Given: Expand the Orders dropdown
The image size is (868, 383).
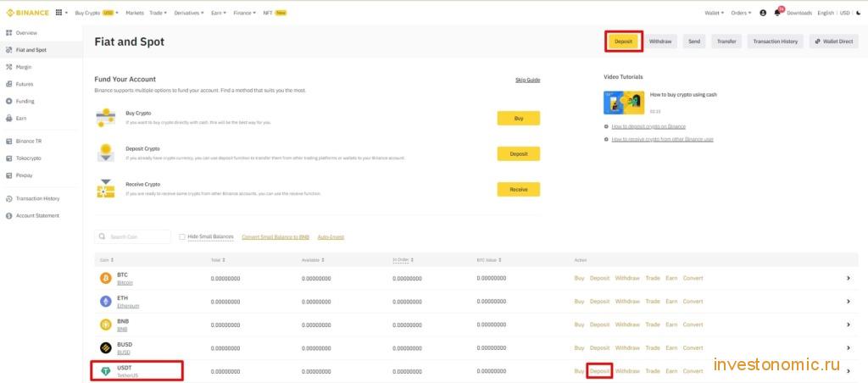Looking at the screenshot, I should 741,13.
